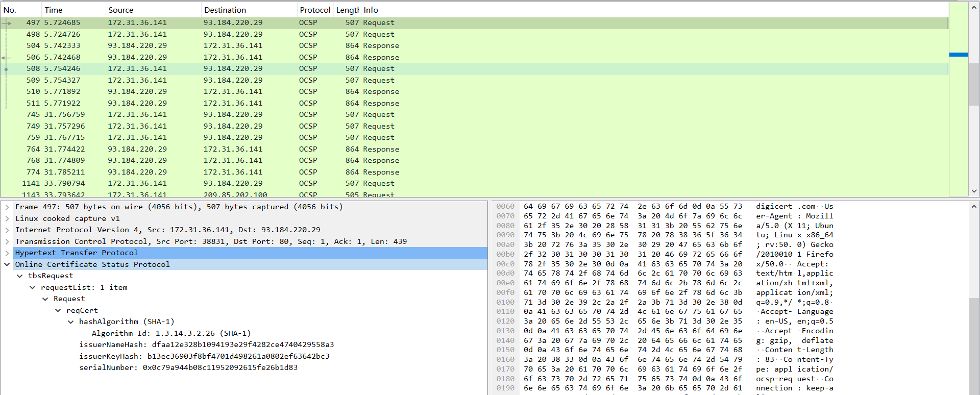Select packet 768 at time 31.774809
The image size is (980, 395).
tap(474, 160)
